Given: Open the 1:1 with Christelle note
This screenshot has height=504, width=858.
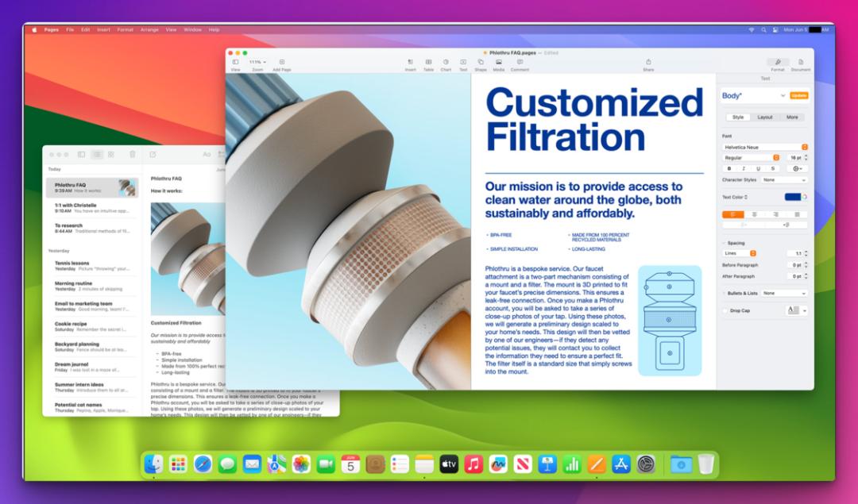Looking at the screenshot, I should (92, 208).
